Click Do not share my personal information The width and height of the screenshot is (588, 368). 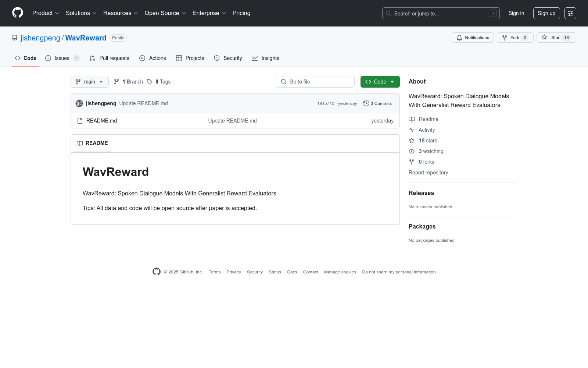click(x=399, y=272)
